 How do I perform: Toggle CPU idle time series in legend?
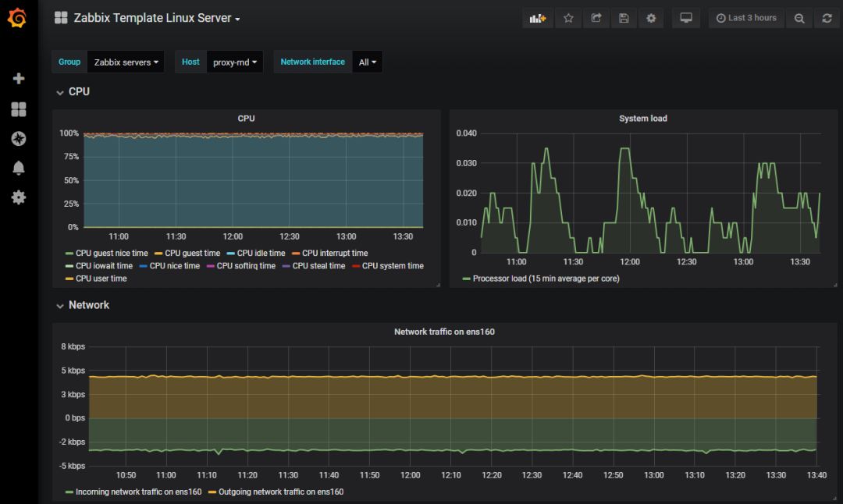pos(261,254)
